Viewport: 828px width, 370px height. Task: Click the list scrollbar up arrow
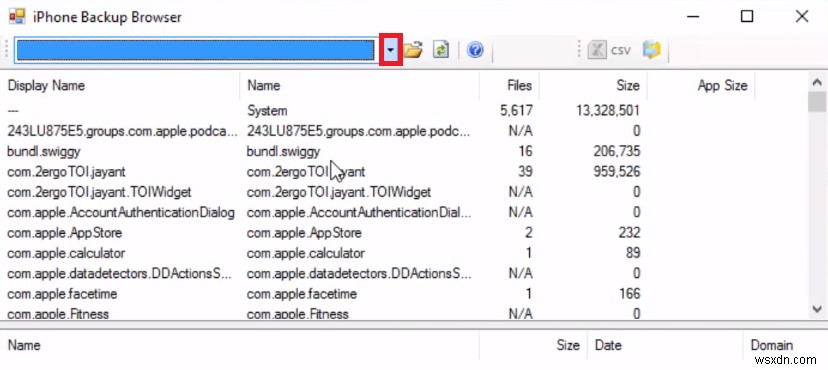817,82
